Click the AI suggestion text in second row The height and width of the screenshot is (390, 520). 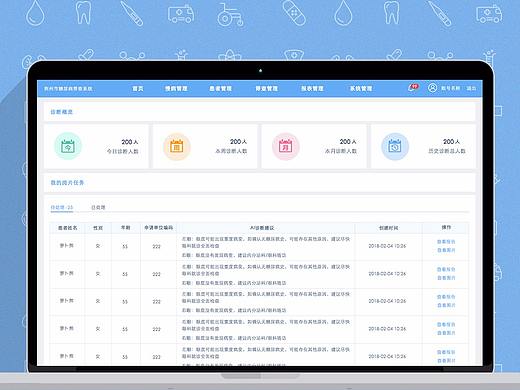[266, 275]
